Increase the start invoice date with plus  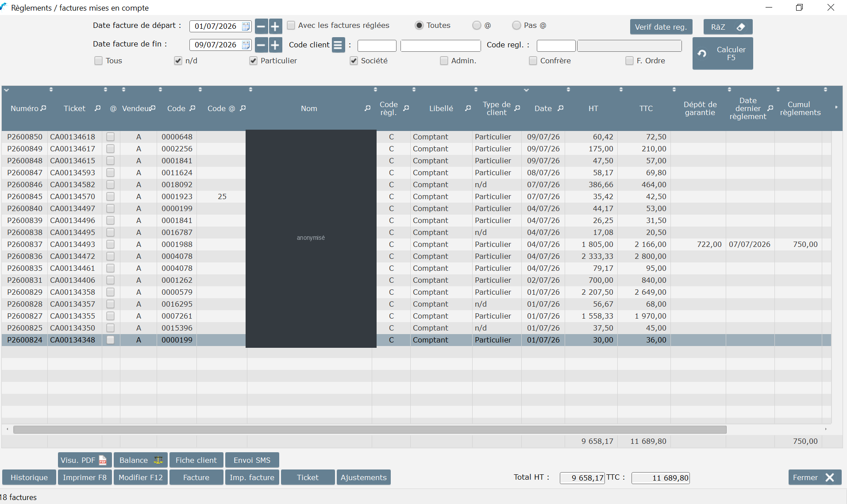[x=275, y=26]
